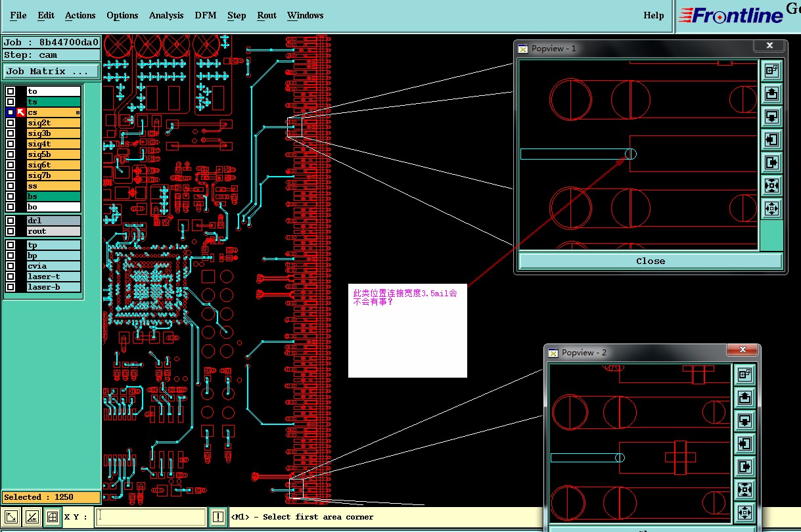Screen dimensions: 801x532
Task: Click top window-link icon in Popview - 1
Action: (771, 70)
